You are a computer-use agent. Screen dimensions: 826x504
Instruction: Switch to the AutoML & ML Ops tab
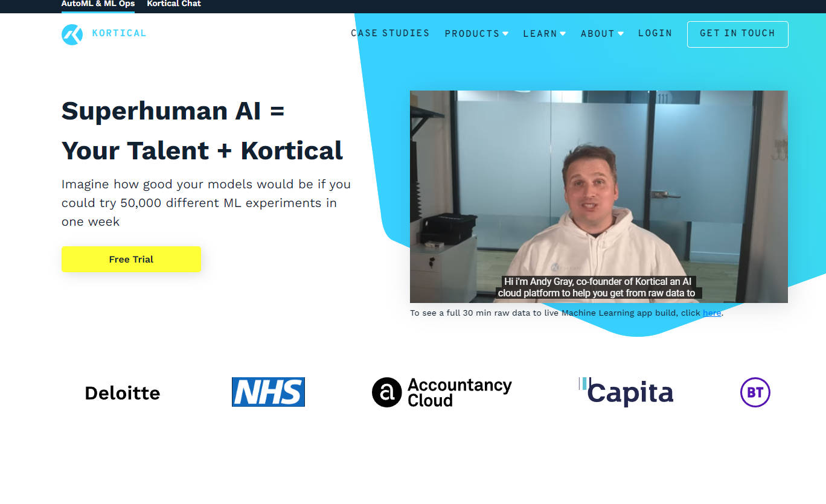click(98, 4)
